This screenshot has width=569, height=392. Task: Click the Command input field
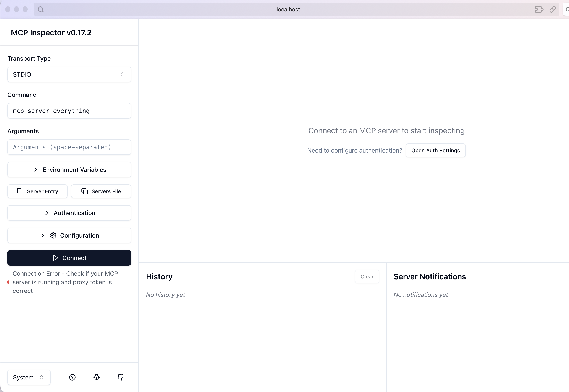click(69, 111)
